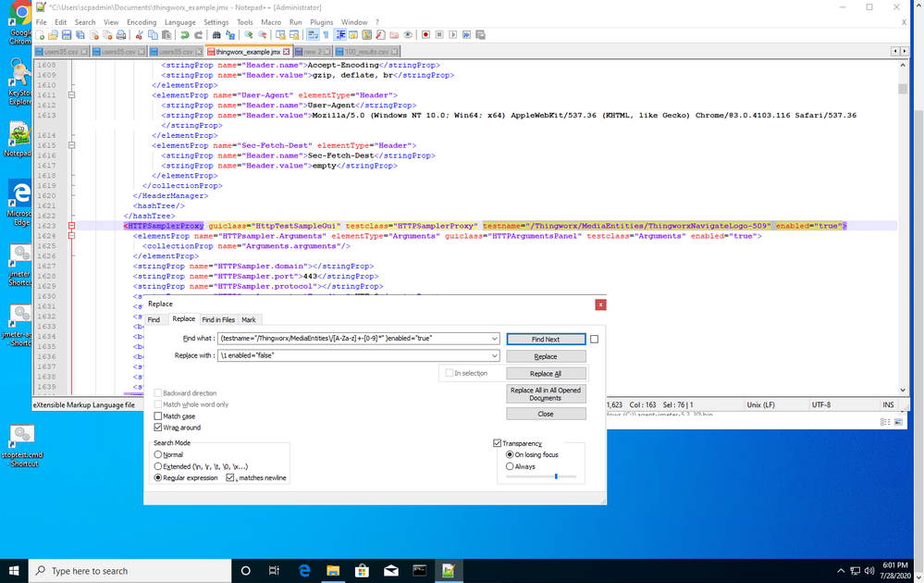Collapse the fold marker at line 1615
Screen dimensions: 924x583
tap(71, 145)
